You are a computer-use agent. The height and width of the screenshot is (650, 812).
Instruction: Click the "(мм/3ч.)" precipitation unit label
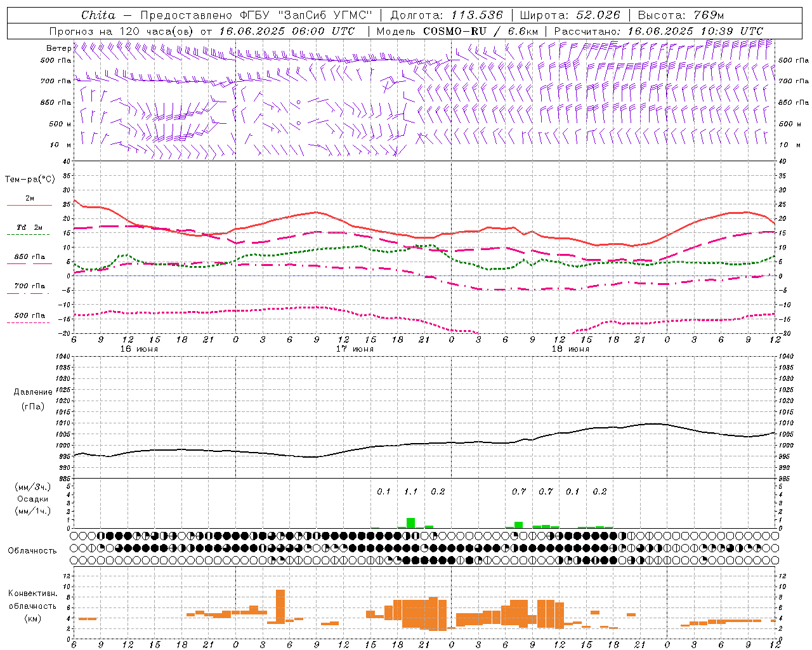(33, 487)
